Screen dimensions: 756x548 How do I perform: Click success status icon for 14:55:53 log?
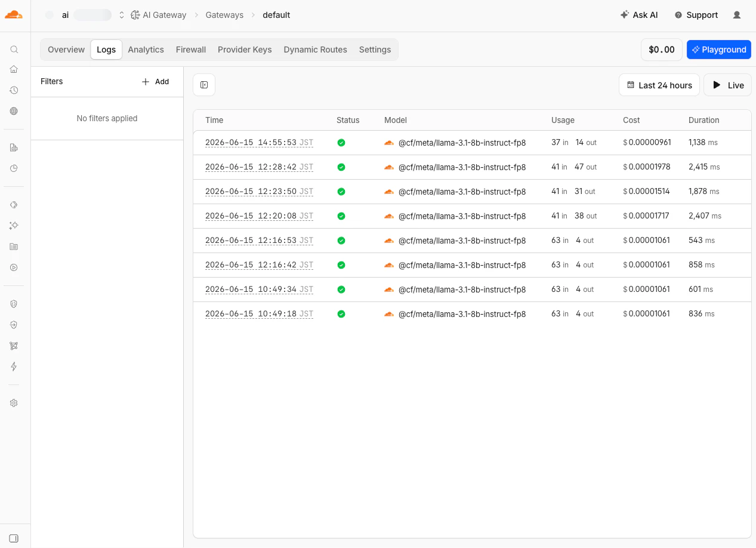[x=341, y=143]
